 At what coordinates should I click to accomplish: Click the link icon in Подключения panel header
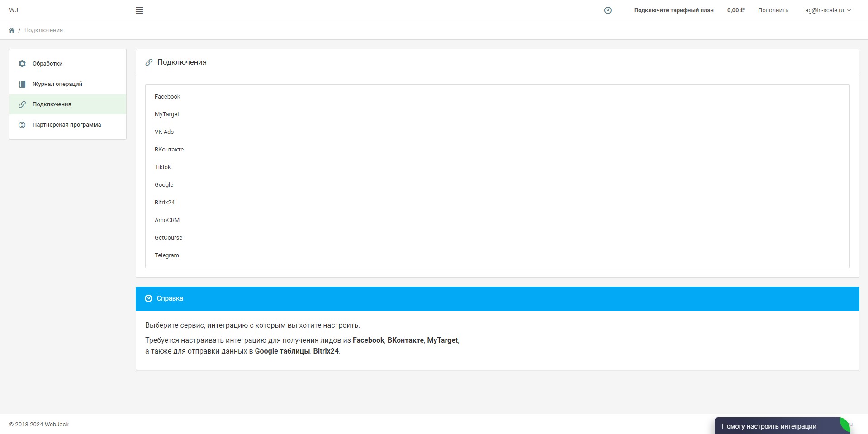click(149, 62)
